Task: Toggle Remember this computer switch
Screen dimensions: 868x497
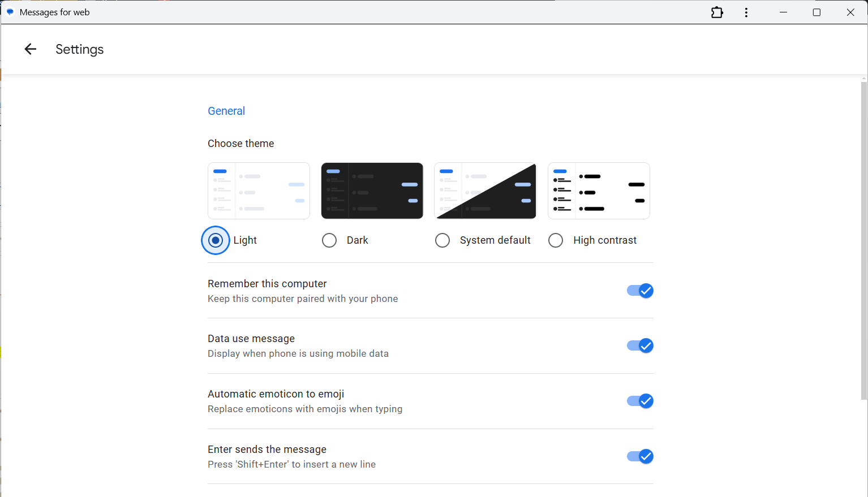Action: 640,291
